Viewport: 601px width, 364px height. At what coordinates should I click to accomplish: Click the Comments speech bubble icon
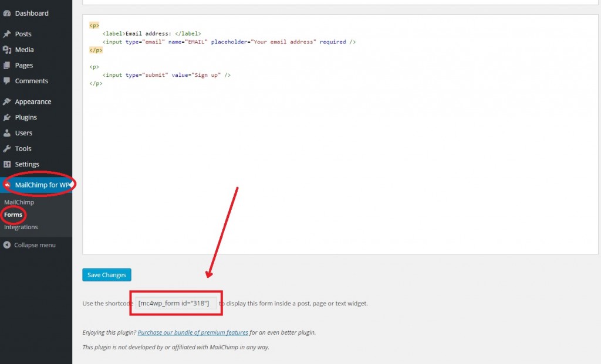click(x=9, y=81)
